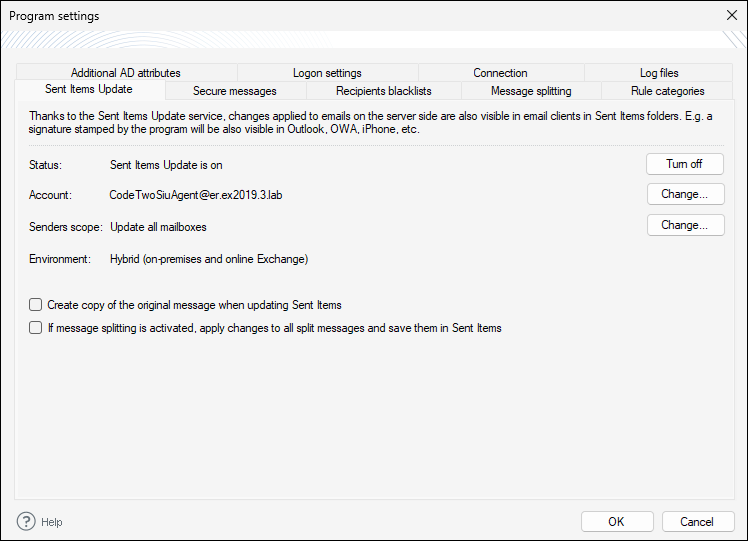Screen dimensions: 748x541
Task: Select the Log files tab
Action: point(659,73)
